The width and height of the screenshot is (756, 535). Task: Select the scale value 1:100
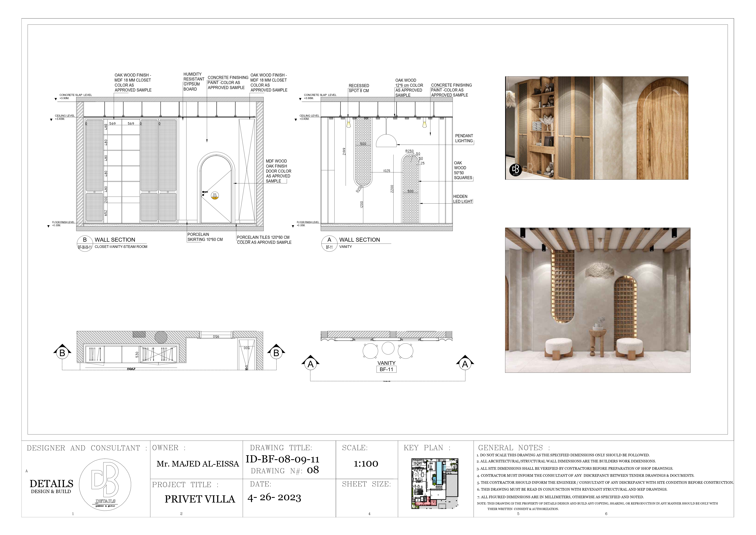(366, 464)
